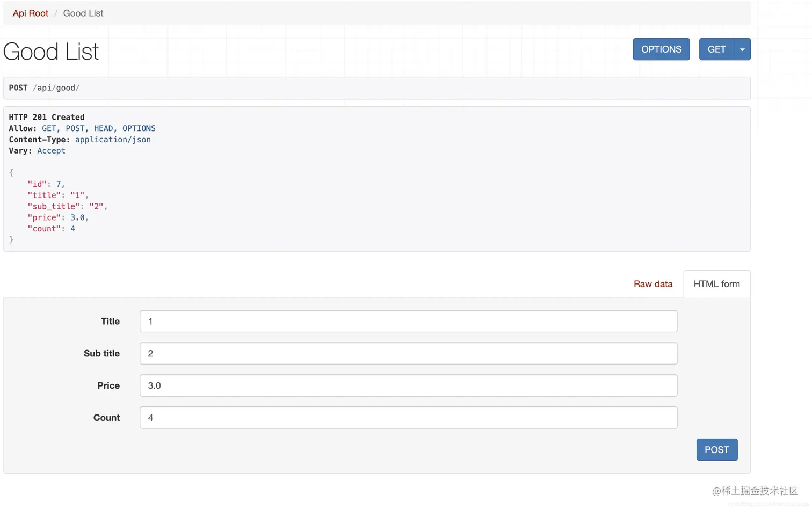Click the '"sub_title": "2"' JSON line
Viewport: 812px width, 510px height.
click(68, 207)
